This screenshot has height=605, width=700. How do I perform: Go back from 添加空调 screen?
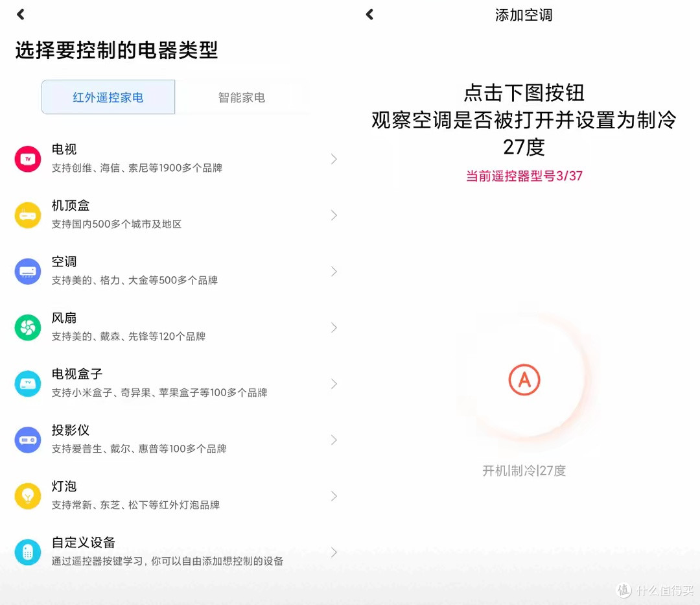[x=369, y=14]
